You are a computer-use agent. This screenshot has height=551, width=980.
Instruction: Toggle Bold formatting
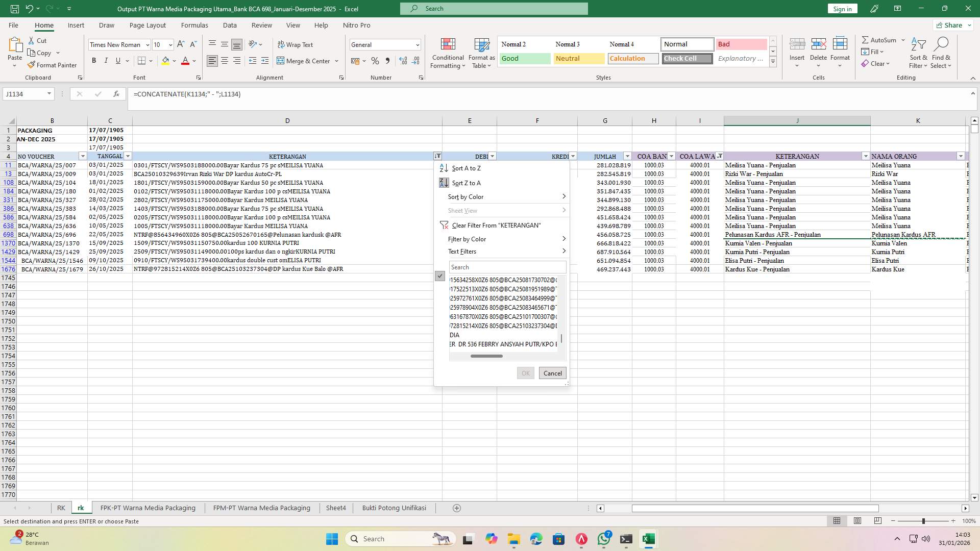(94, 60)
